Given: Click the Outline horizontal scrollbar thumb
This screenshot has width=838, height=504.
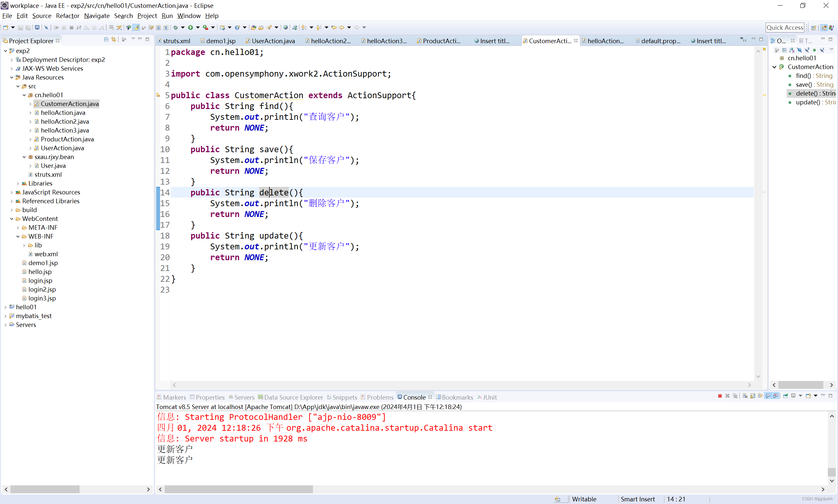Looking at the screenshot, I should (x=800, y=385).
